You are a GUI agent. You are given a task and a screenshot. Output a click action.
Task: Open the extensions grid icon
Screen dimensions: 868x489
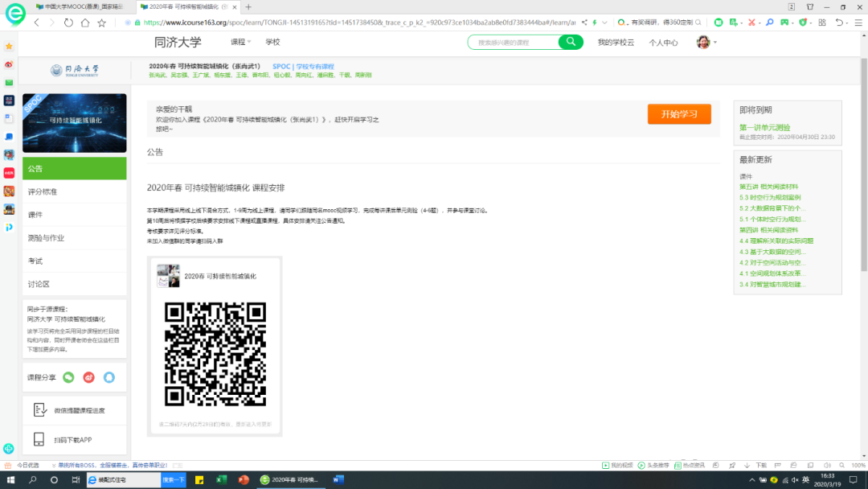(x=822, y=23)
